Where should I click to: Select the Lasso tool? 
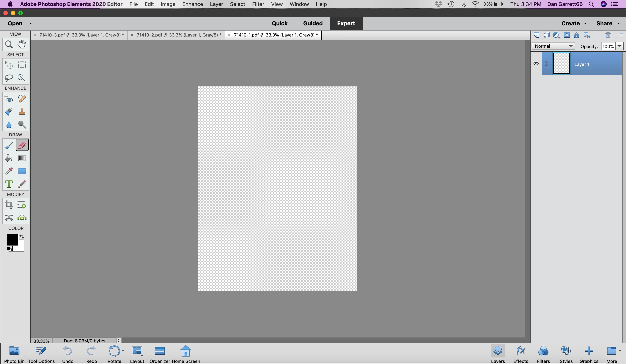(9, 78)
